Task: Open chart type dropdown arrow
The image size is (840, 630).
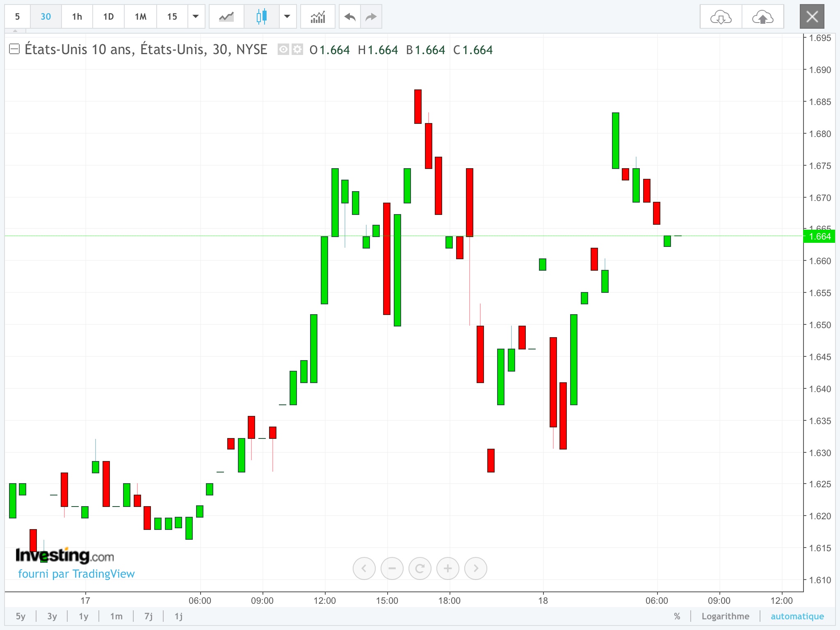Action: point(287,17)
